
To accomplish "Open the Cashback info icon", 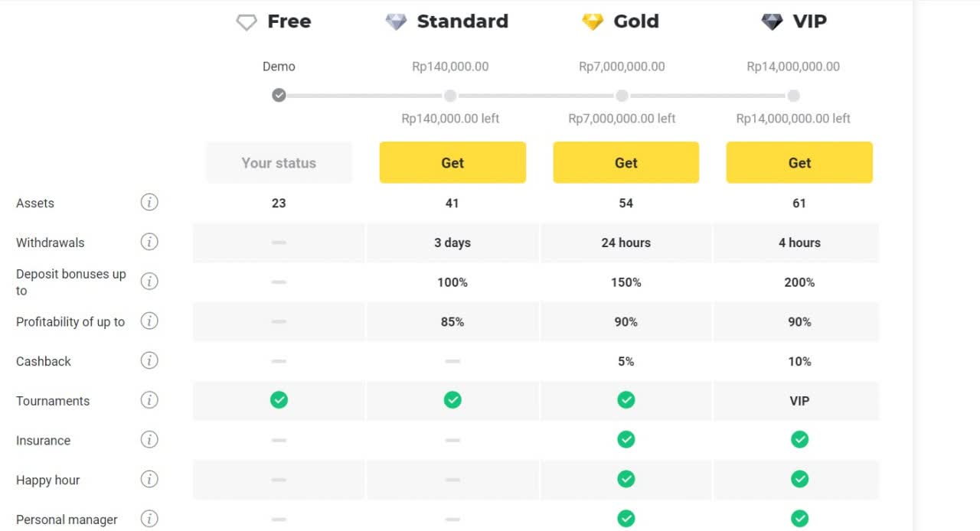I will click(x=149, y=360).
